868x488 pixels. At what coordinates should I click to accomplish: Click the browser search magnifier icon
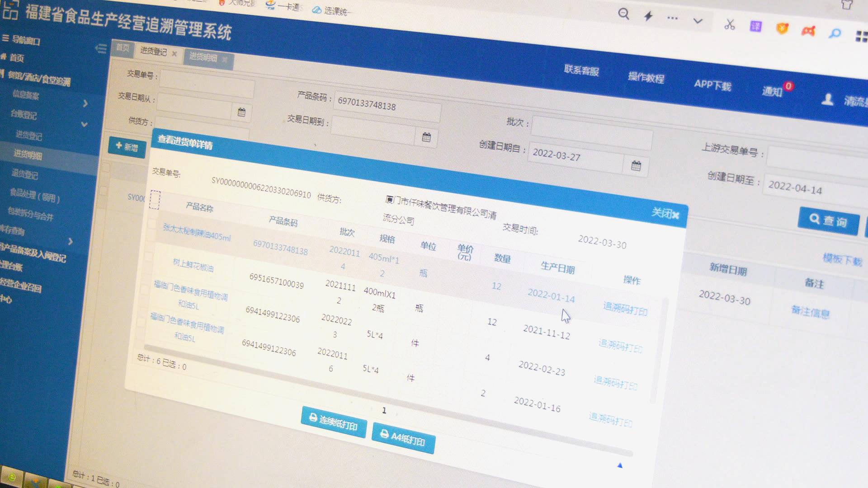tap(623, 14)
